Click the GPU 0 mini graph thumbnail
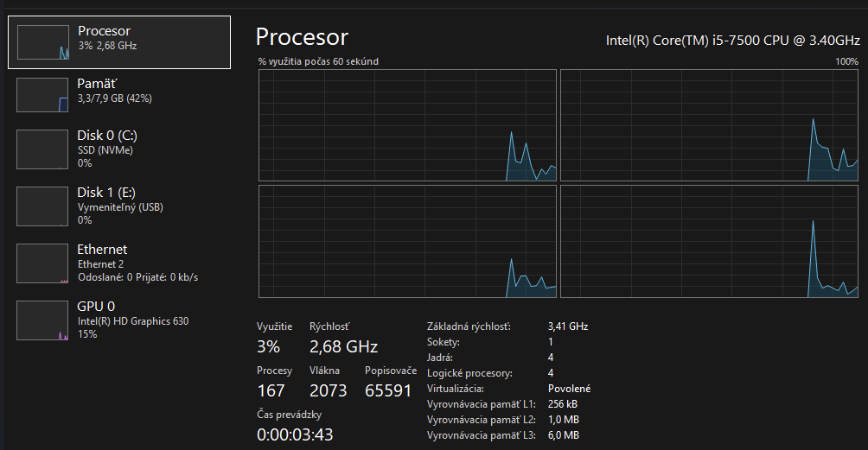 42,320
